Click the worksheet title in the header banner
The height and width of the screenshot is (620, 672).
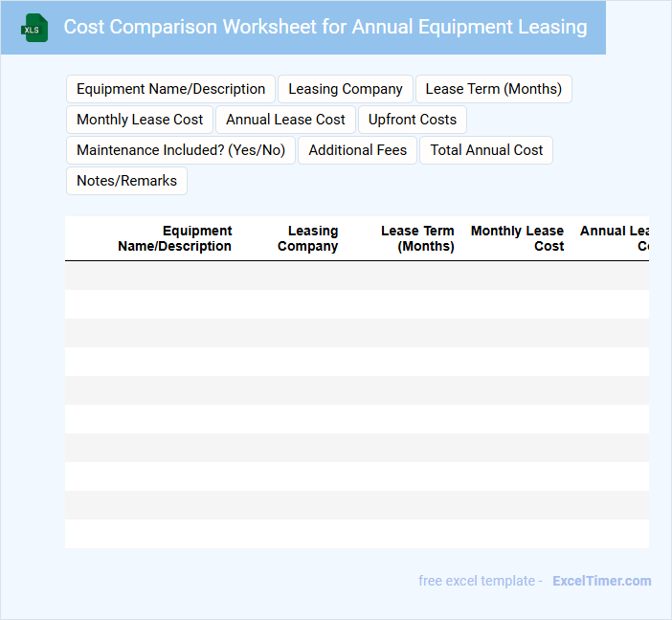coord(325,27)
